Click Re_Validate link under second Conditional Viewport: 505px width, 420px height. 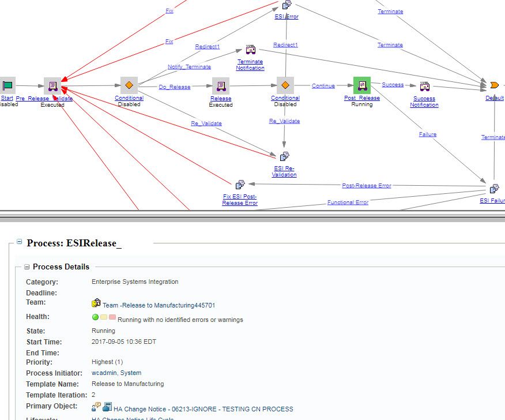(284, 121)
